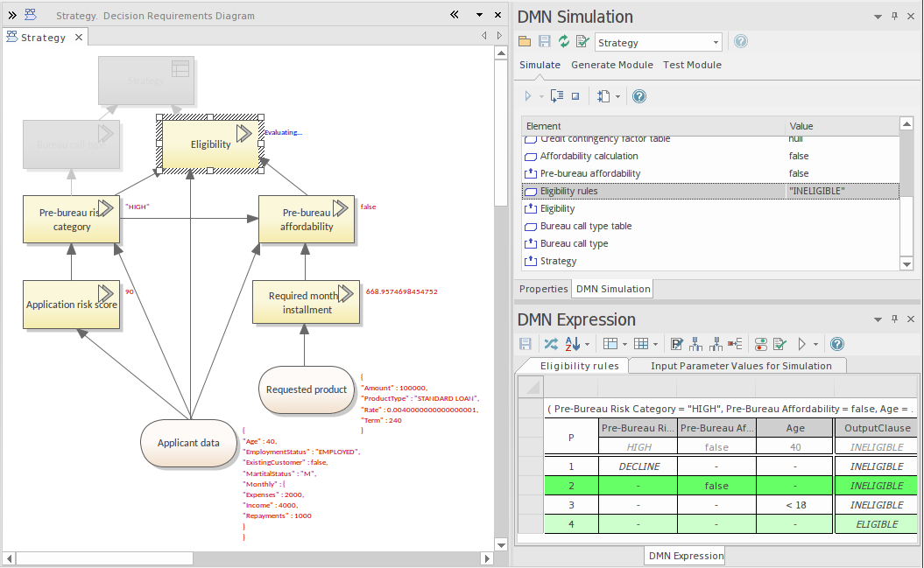Open Input Parameter Values for Simulation tab
The image size is (924, 568).
(x=740, y=366)
